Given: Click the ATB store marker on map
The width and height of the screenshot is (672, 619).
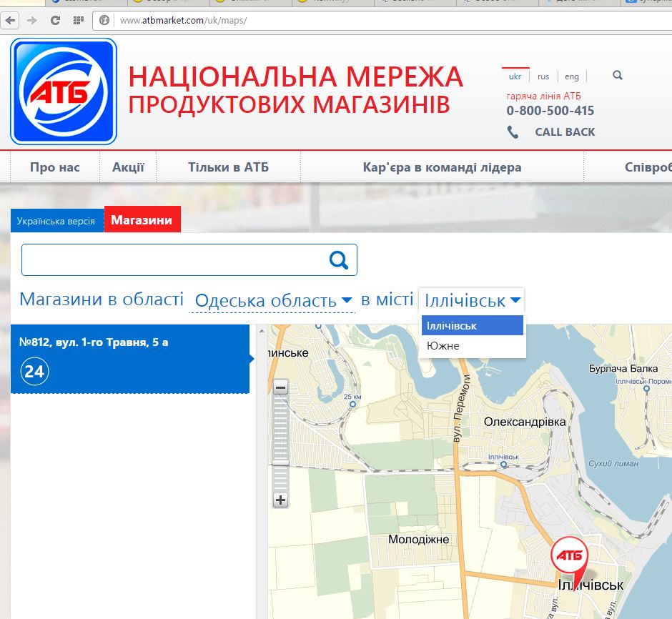Looking at the screenshot, I should [569, 557].
